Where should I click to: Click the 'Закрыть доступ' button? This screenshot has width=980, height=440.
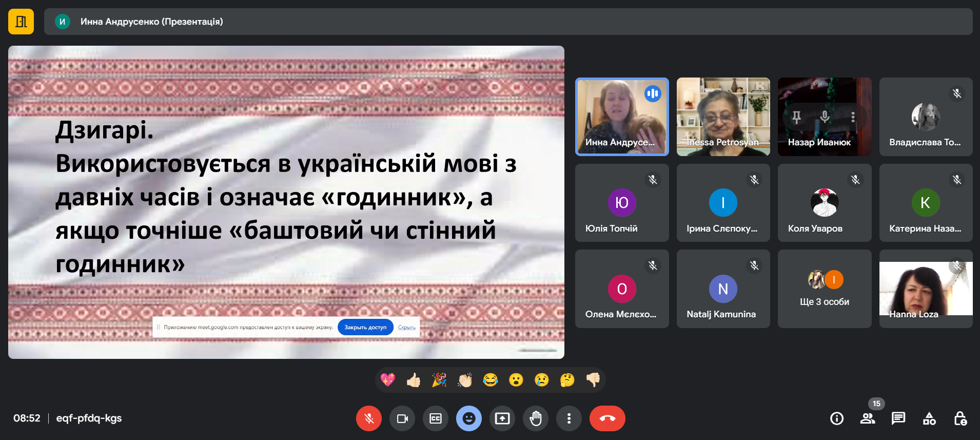[x=365, y=327]
